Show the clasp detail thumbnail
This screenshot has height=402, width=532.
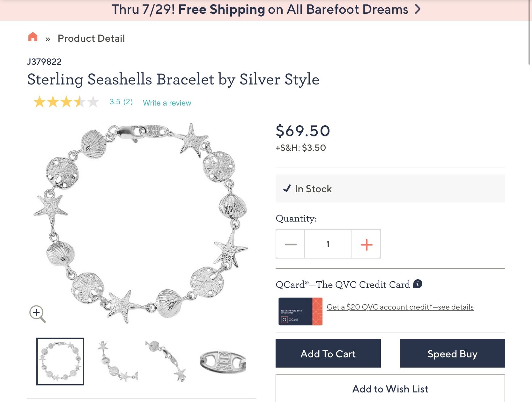166,361
